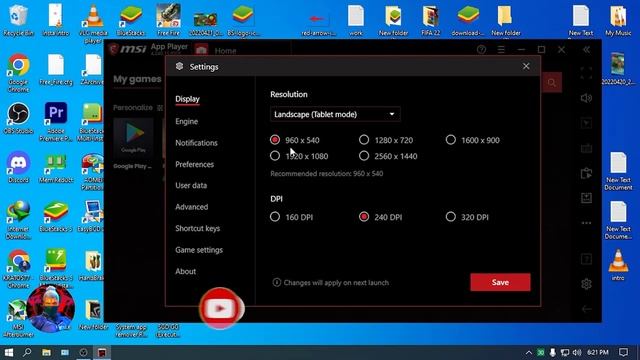Click the volume icon in App Player side toolbar

point(586,98)
